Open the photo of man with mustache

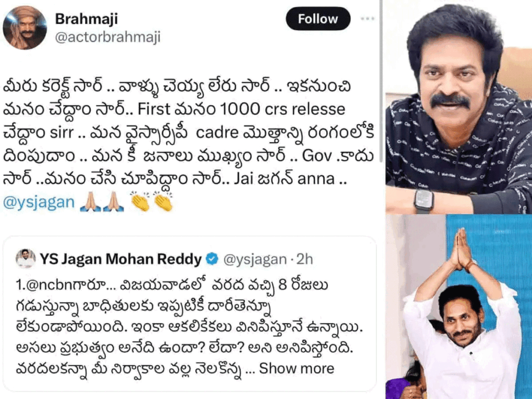pyautogui.click(x=459, y=107)
